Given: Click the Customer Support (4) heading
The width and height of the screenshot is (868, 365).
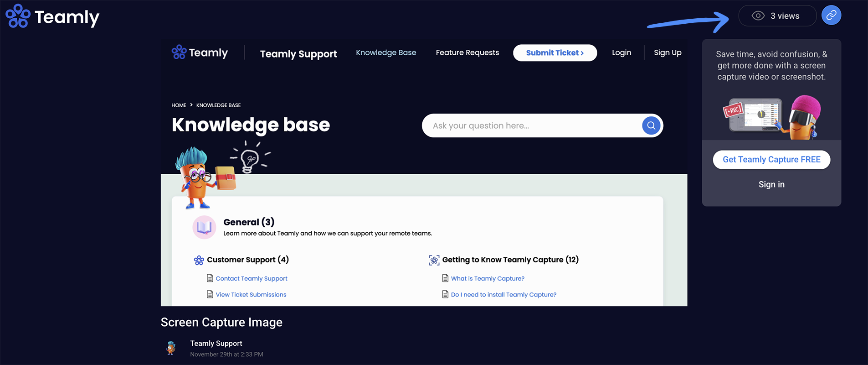Looking at the screenshot, I should tap(248, 260).
